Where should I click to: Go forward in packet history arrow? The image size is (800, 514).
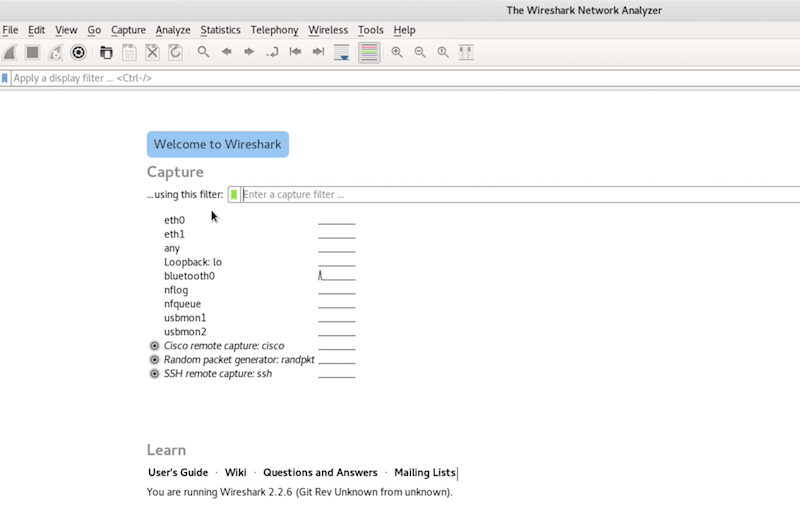click(x=249, y=52)
